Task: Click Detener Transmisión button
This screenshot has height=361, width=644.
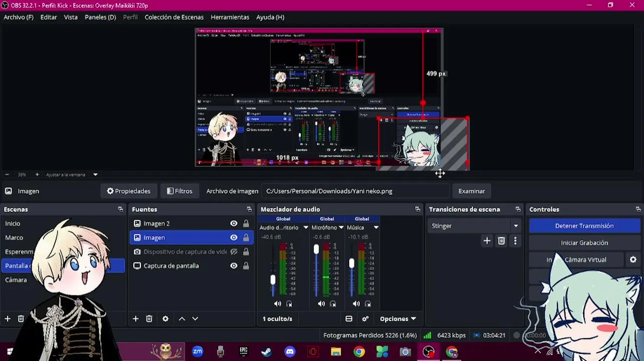Action: coord(584,226)
